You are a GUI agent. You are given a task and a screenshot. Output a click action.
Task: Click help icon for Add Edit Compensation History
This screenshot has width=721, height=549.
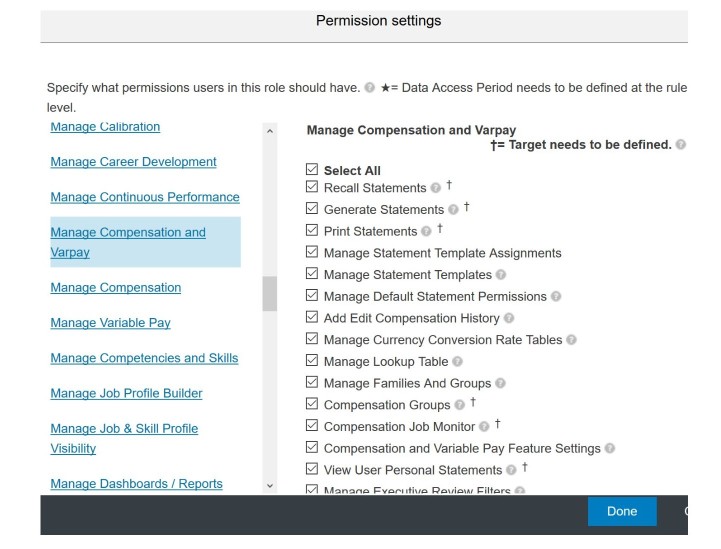point(509,318)
